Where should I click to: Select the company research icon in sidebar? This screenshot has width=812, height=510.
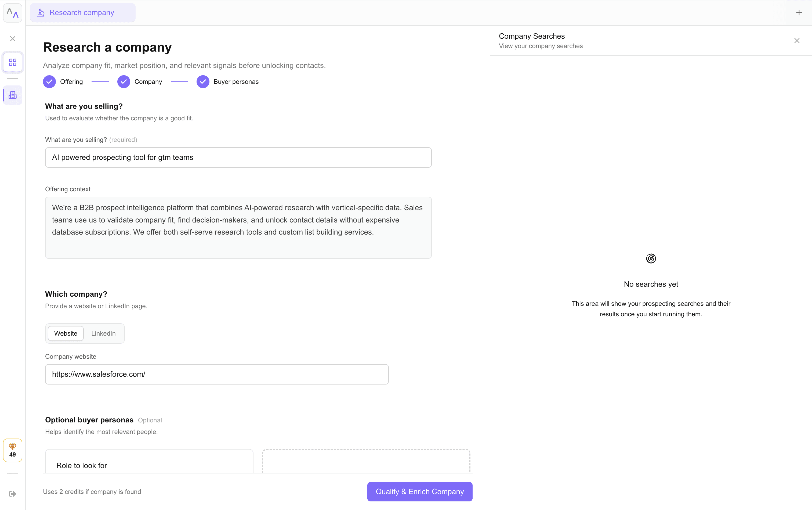[x=12, y=95]
